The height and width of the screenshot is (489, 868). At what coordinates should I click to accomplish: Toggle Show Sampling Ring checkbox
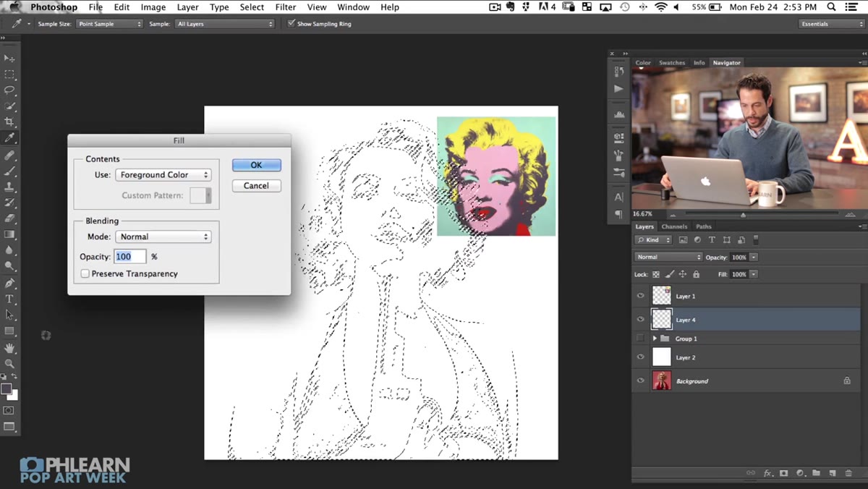(x=292, y=23)
